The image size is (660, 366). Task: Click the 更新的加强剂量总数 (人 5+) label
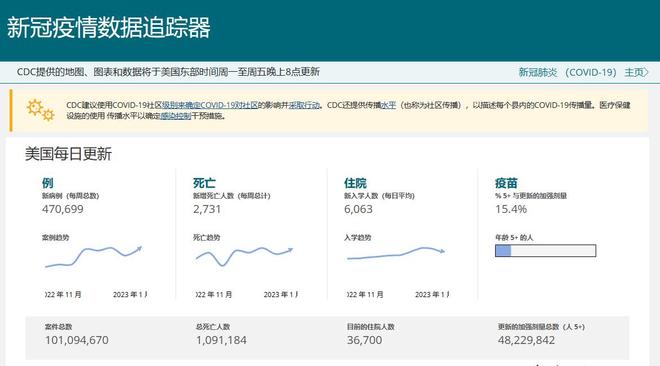click(x=541, y=326)
